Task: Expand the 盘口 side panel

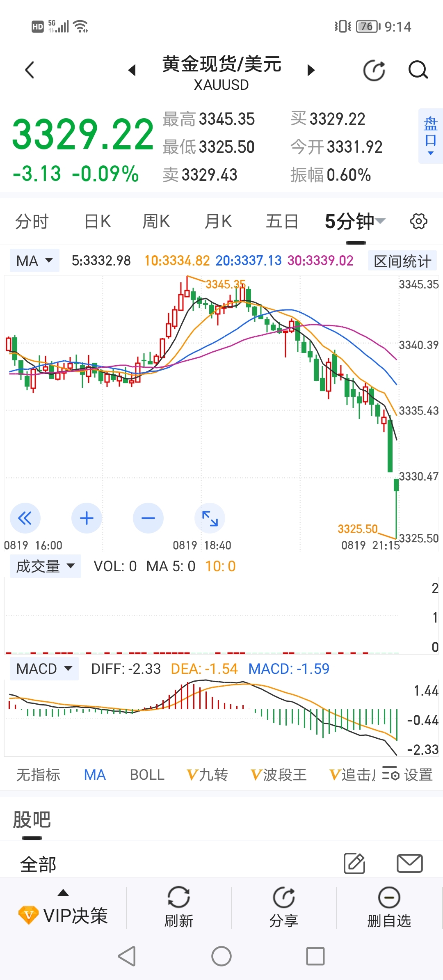Action: 430,136
